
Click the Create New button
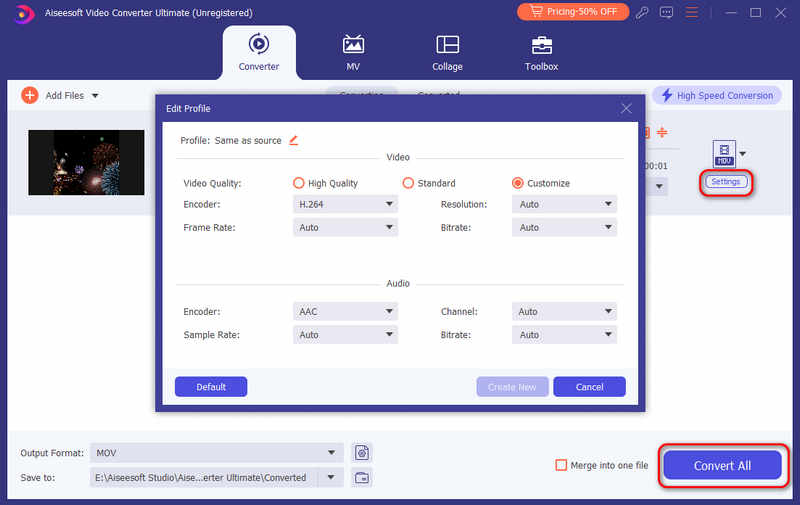(x=512, y=387)
